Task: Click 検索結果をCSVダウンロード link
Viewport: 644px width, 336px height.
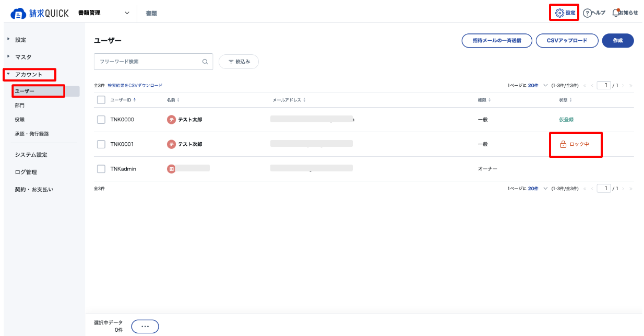Action: 135,85
